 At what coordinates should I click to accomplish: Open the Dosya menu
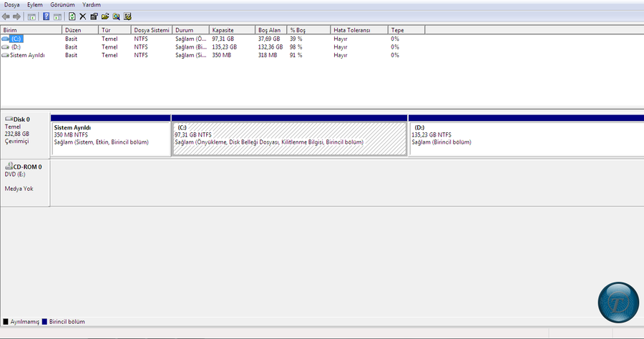click(x=12, y=5)
